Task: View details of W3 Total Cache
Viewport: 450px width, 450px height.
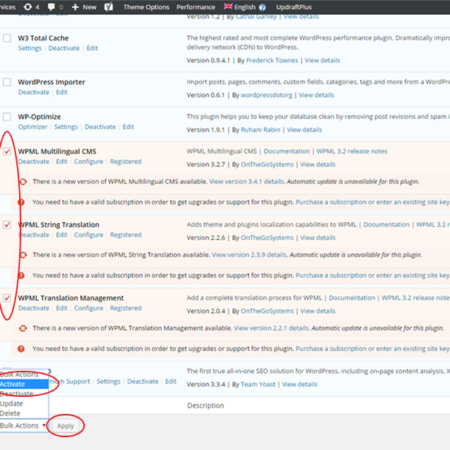Action: [322, 60]
